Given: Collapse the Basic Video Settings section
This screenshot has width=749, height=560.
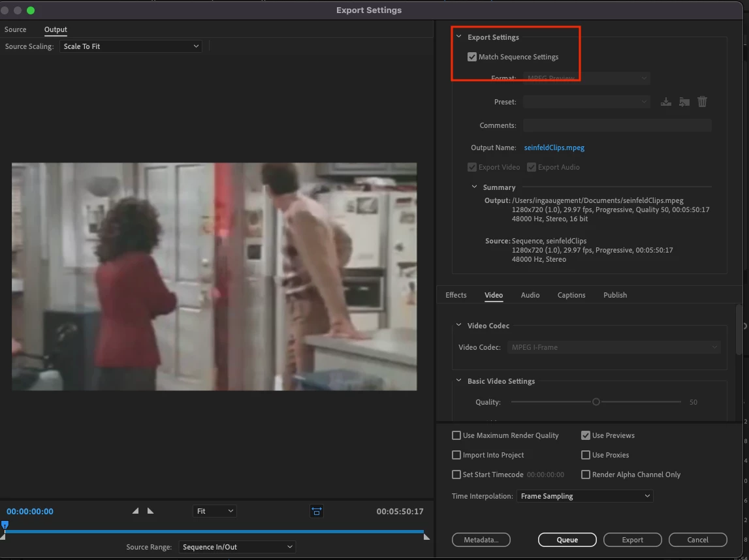Looking at the screenshot, I should 458,381.
